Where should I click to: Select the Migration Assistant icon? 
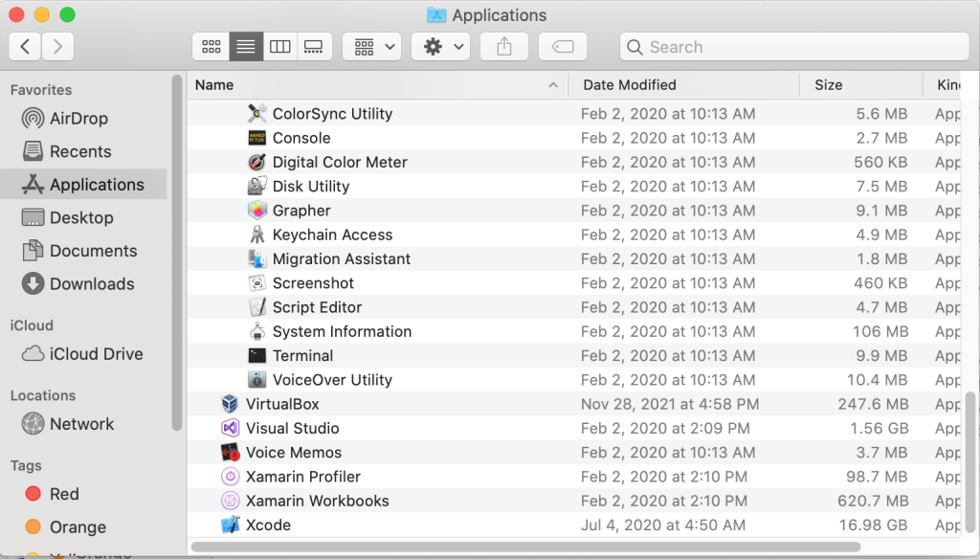point(256,258)
